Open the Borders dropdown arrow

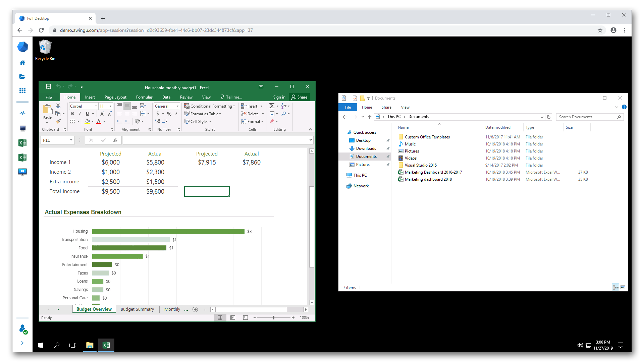tap(78, 121)
